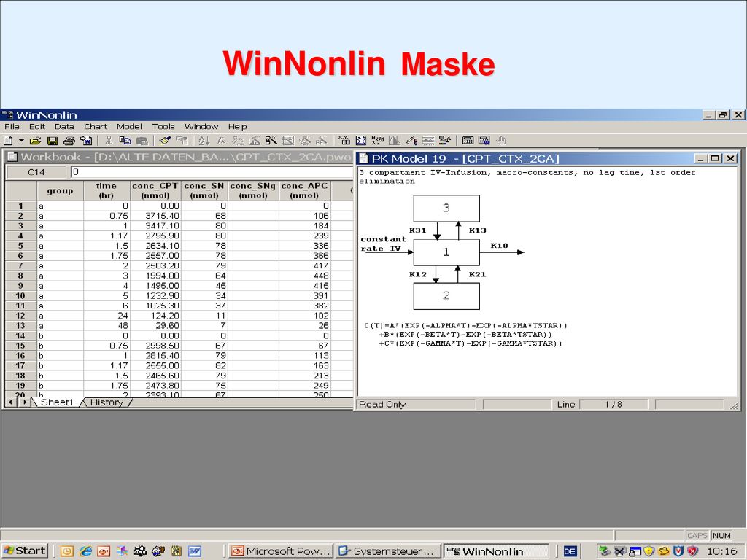The image size is (747, 560).
Task: Select the conc_SN column header
Action: [x=204, y=190]
